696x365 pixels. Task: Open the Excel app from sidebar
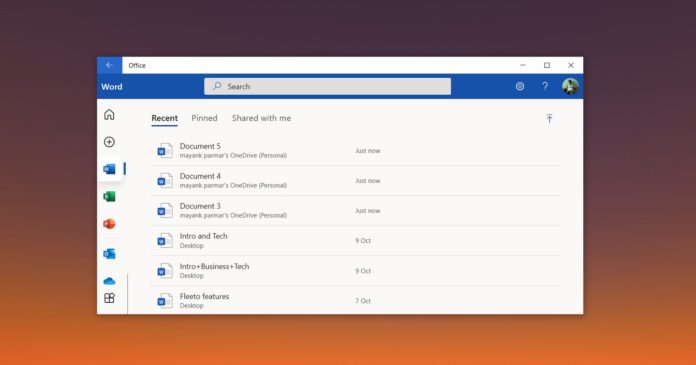[x=109, y=196]
